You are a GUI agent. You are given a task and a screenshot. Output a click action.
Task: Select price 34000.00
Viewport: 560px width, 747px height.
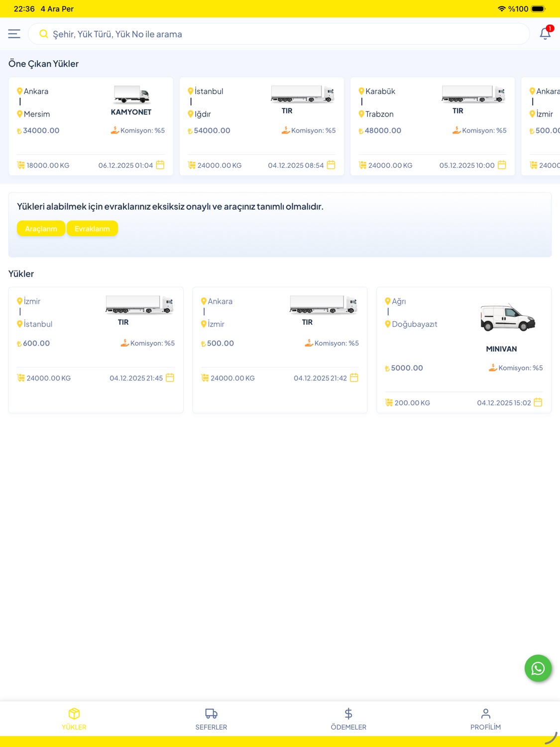[x=41, y=130]
